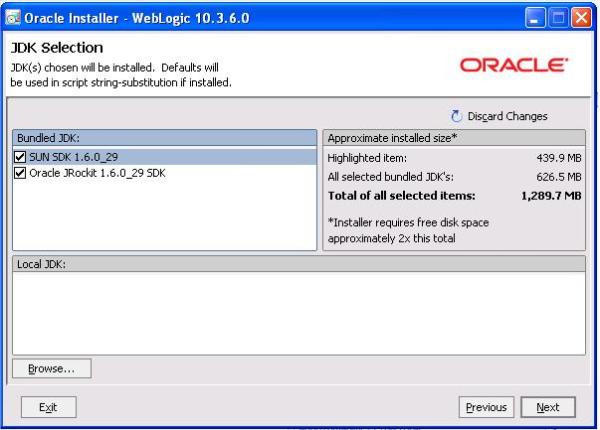The image size is (600, 430).
Task: Uncheck the SUN SDK 1.6.0_29 checkbox
Action: (x=21, y=157)
